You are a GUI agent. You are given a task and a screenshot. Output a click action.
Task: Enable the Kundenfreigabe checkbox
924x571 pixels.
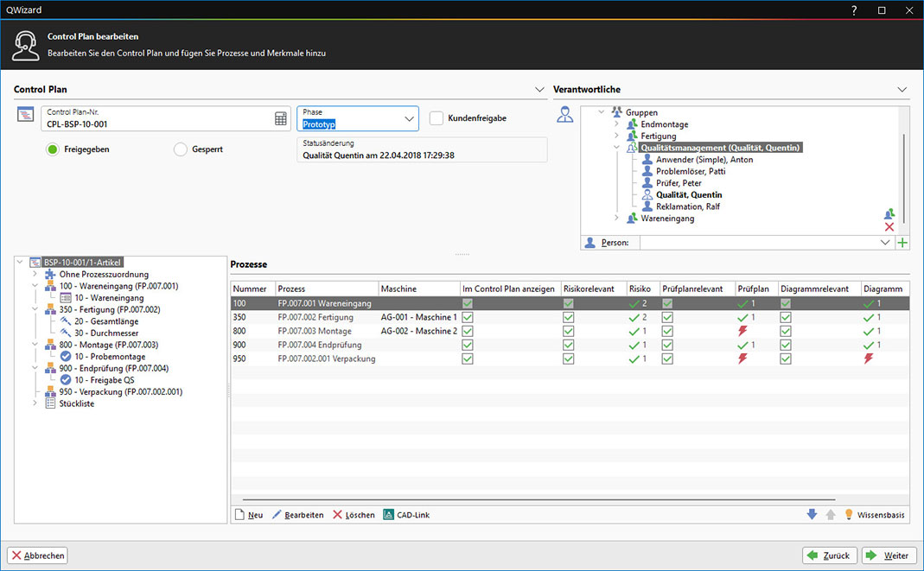pos(437,118)
